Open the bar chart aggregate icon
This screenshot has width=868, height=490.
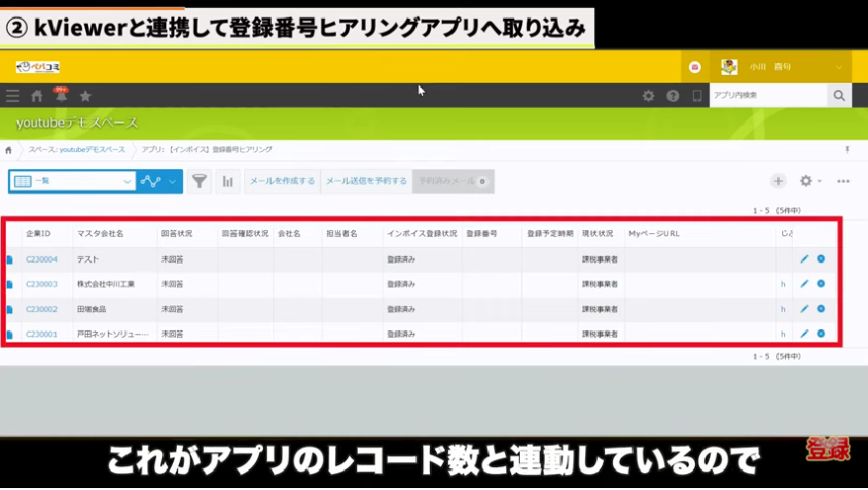[227, 181]
